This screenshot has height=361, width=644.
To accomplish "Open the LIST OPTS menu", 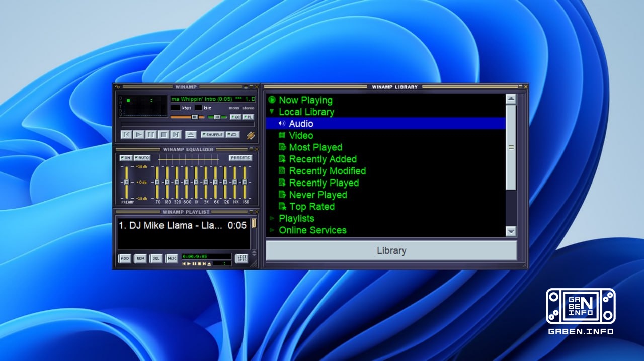I will [242, 258].
